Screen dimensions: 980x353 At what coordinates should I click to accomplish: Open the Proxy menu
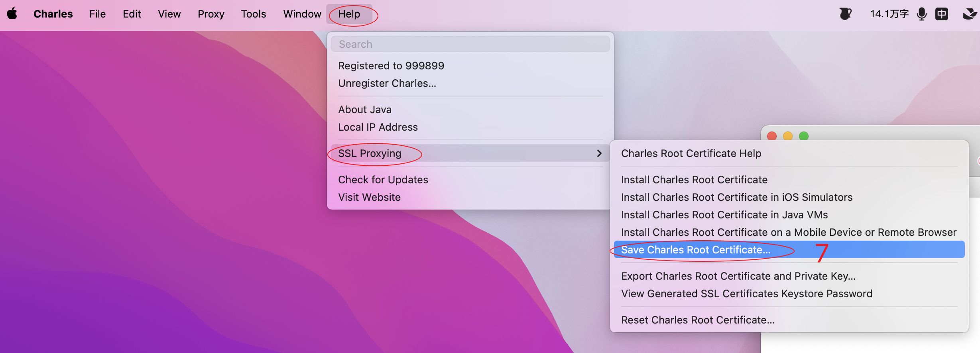tap(211, 14)
